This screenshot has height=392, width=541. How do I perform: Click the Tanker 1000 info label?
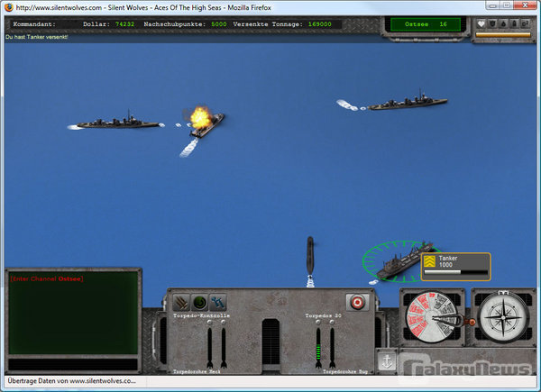point(455,263)
